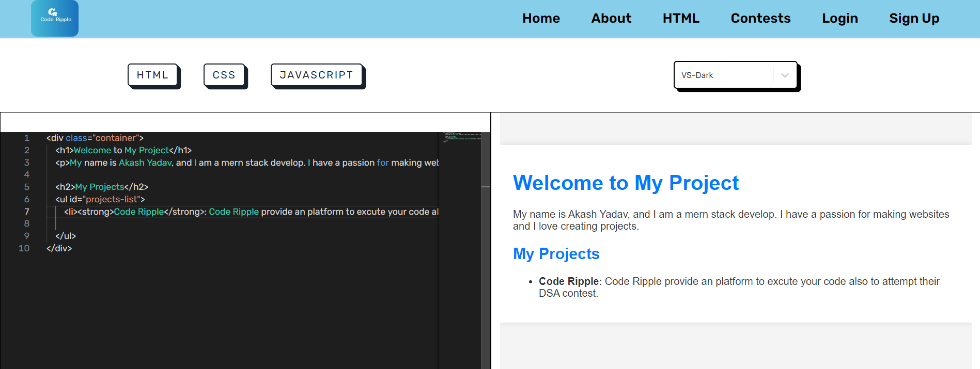Switch to the HTML editor tab

point(152,75)
